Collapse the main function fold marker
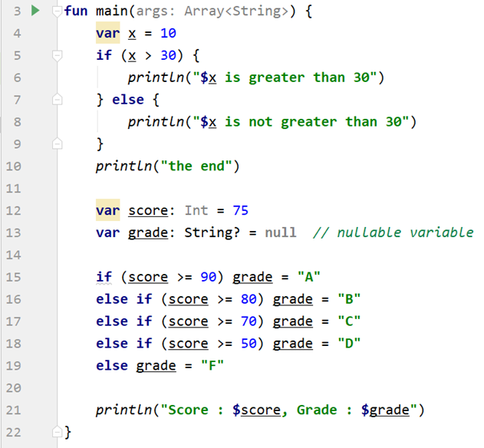 click(56, 12)
